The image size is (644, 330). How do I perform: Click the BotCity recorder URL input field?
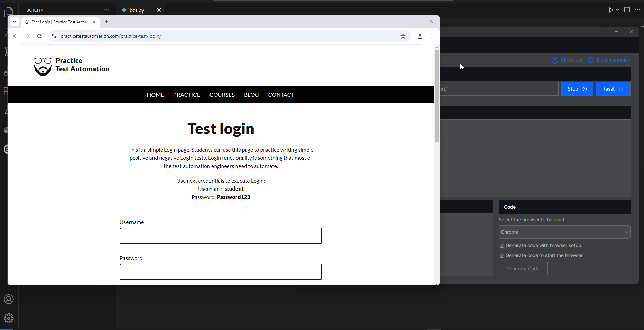[499, 89]
